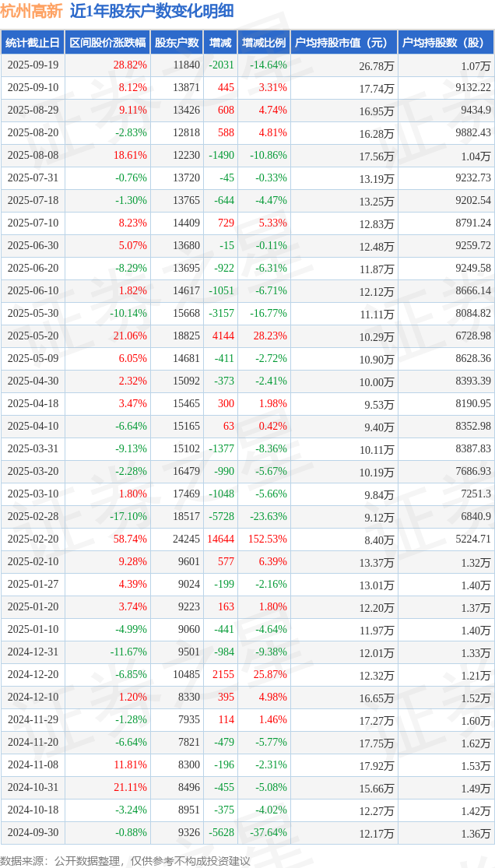495x868 pixels.
Task: Click the 增减 column header
Action: tap(220, 43)
